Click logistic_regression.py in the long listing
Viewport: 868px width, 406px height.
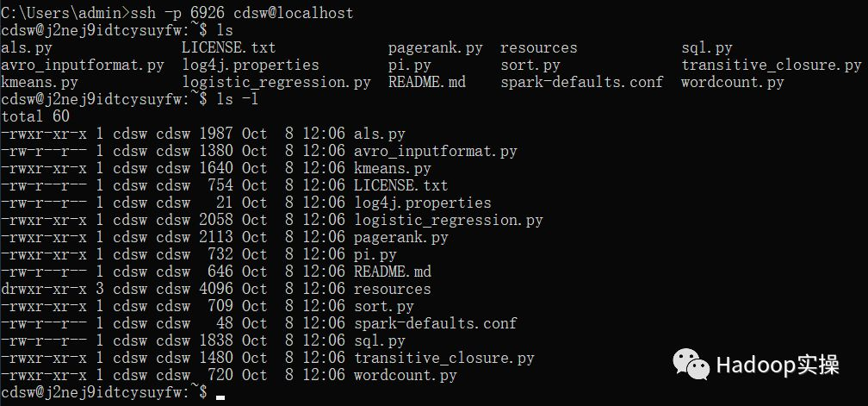pos(448,220)
